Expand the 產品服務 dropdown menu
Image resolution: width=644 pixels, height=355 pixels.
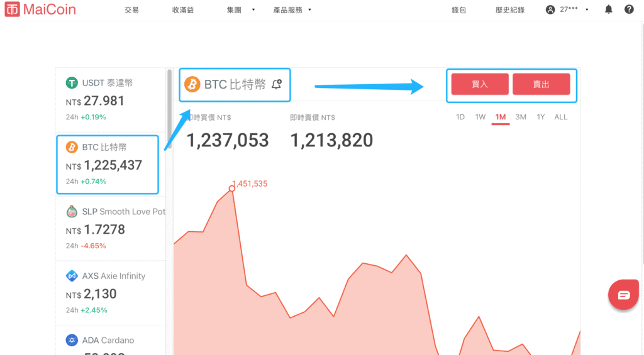292,10
